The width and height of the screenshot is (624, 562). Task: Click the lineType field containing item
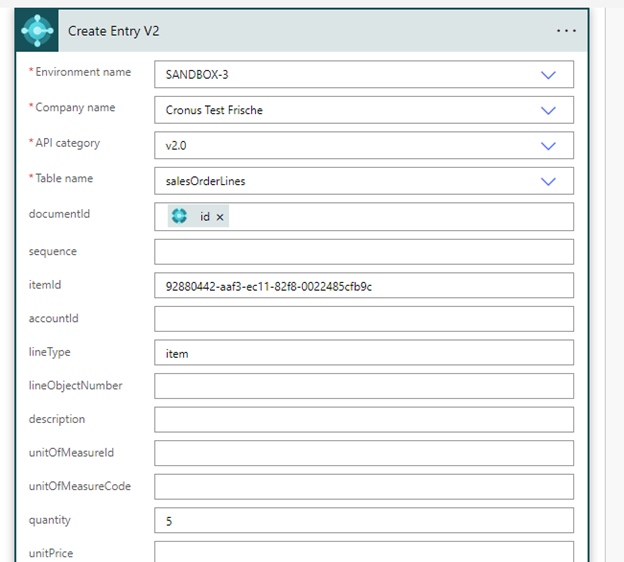point(364,353)
